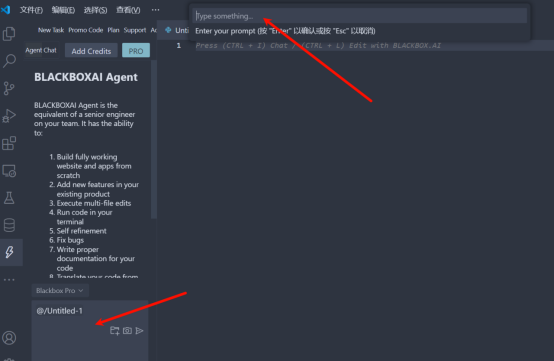Click the PRO button
Viewport: 554px width, 361px height.
[x=136, y=51]
